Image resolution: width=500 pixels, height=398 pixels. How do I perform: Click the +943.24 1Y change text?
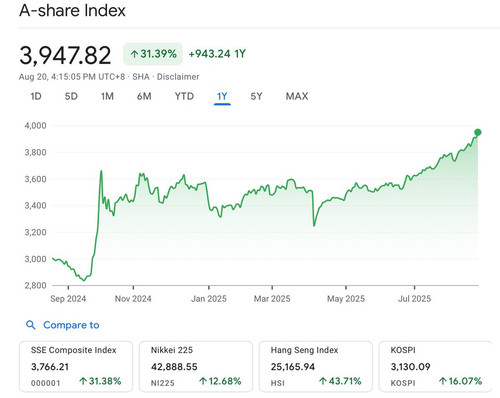217,54
